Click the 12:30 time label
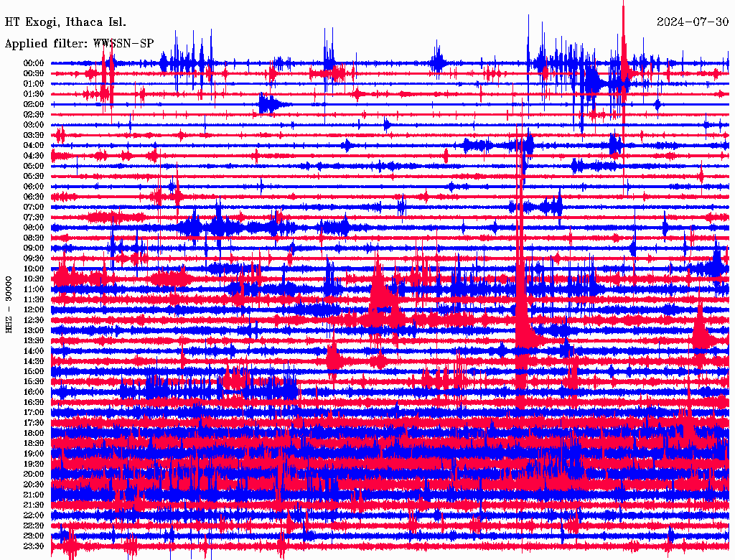The width and height of the screenshot is (735, 560). point(34,320)
